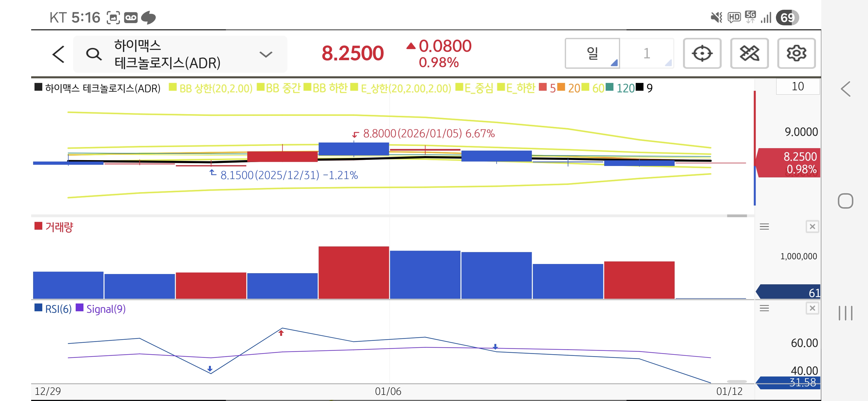
Task: Open stock search magnifier icon
Action: [x=93, y=54]
